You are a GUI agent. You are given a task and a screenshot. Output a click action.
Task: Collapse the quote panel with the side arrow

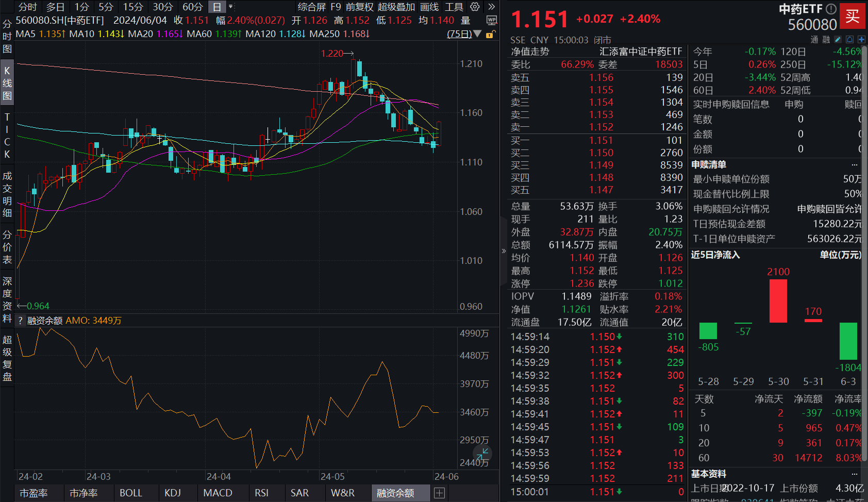point(504,251)
